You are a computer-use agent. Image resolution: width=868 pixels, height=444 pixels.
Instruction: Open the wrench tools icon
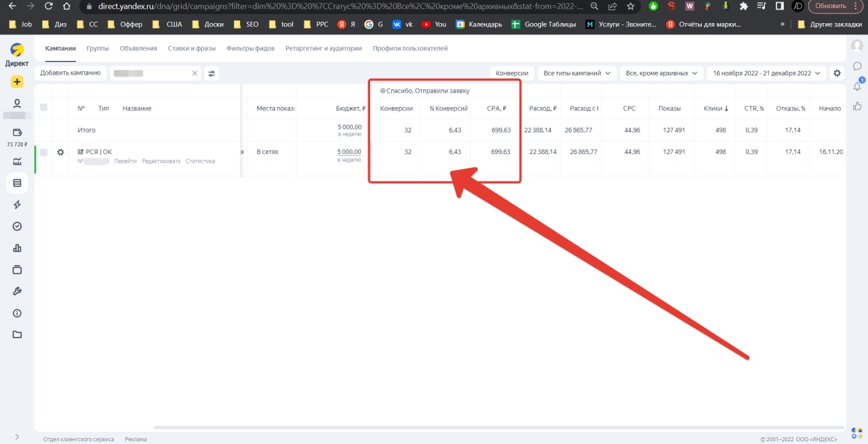tap(17, 291)
